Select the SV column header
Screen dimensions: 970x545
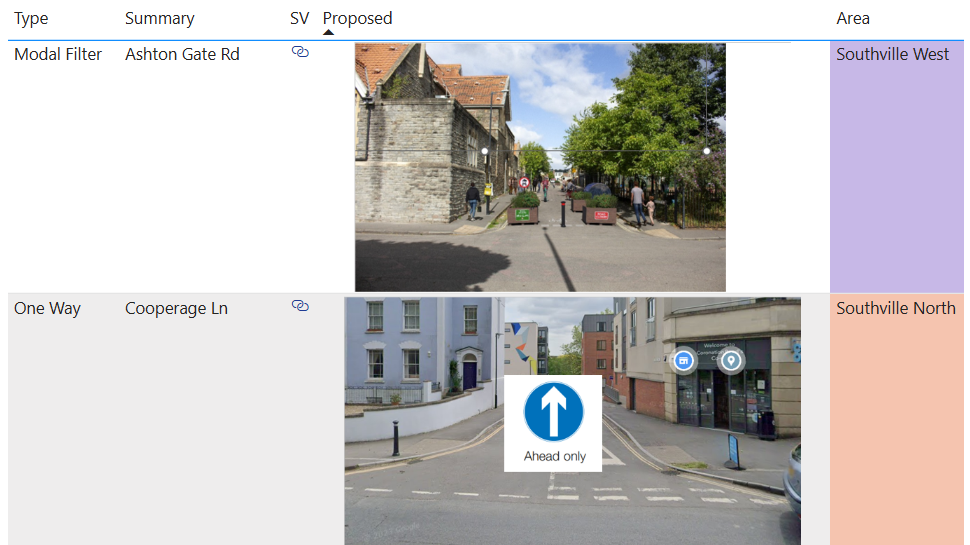[299, 18]
